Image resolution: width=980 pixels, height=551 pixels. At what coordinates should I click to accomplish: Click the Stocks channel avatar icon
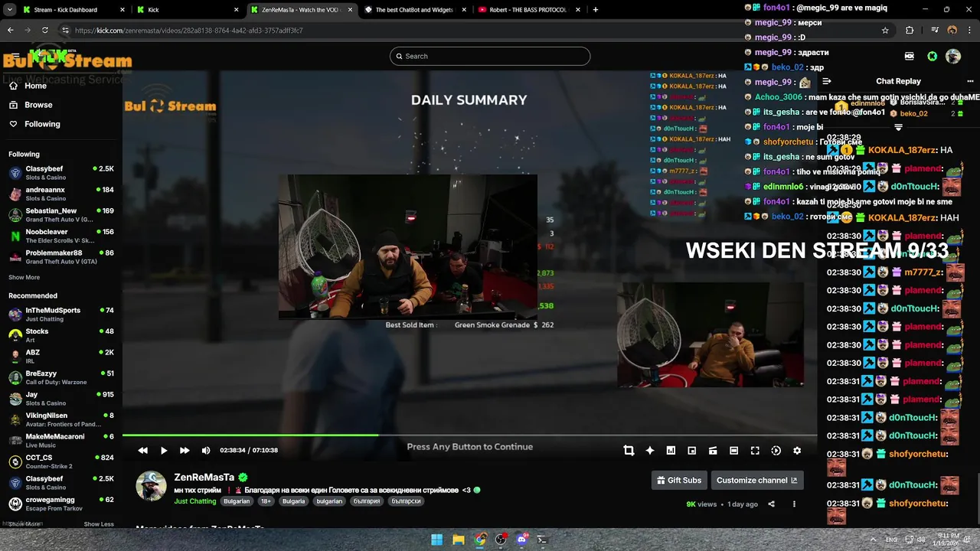15,335
